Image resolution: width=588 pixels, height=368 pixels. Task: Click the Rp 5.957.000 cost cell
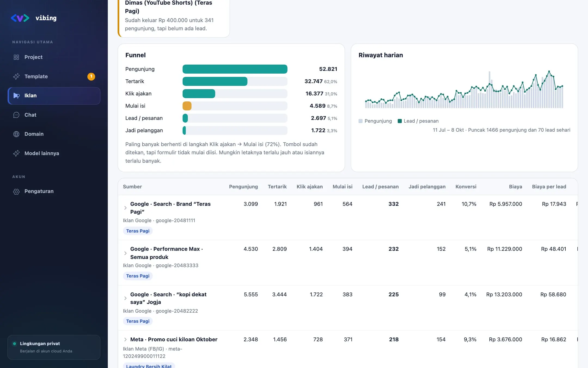coord(506,204)
